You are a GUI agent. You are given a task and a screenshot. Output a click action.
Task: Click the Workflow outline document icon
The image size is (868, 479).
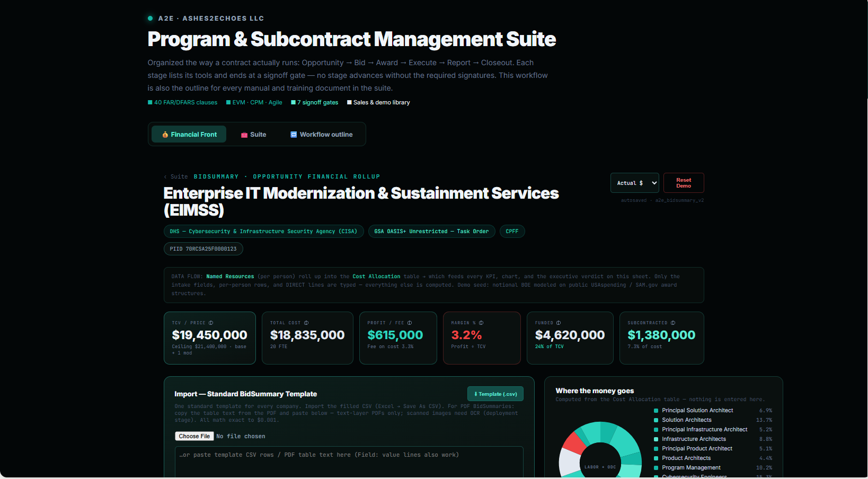294,135
